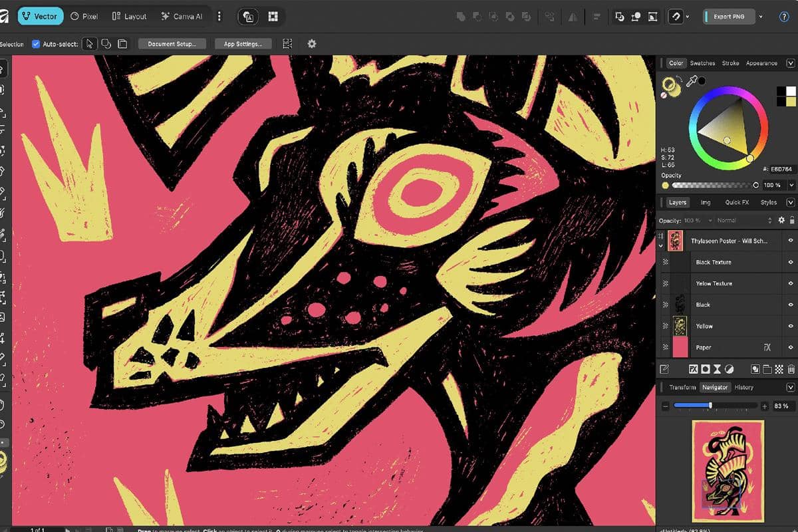Click the boolean Intersect operation icon

[x=493, y=17]
